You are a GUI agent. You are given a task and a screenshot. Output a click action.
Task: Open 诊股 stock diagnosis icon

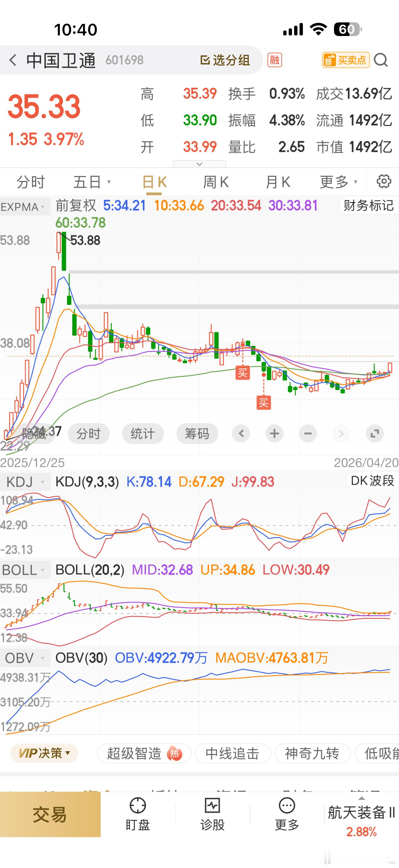(212, 814)
